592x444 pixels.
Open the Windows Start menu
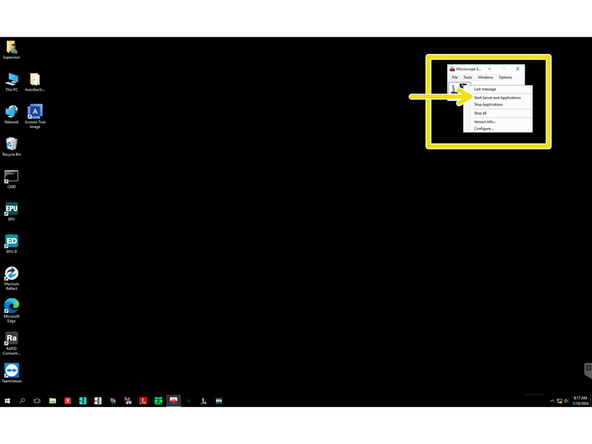7,401
